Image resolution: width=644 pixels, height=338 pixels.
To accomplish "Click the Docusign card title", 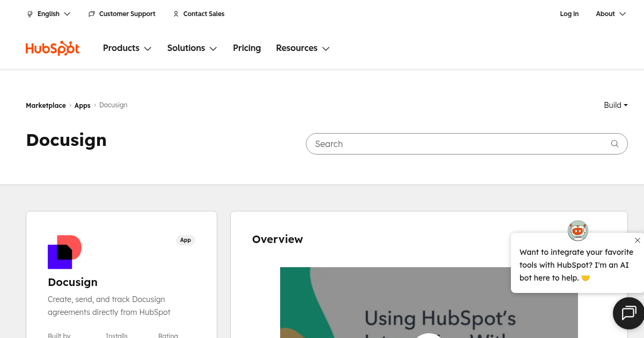I will pos(72,282).
